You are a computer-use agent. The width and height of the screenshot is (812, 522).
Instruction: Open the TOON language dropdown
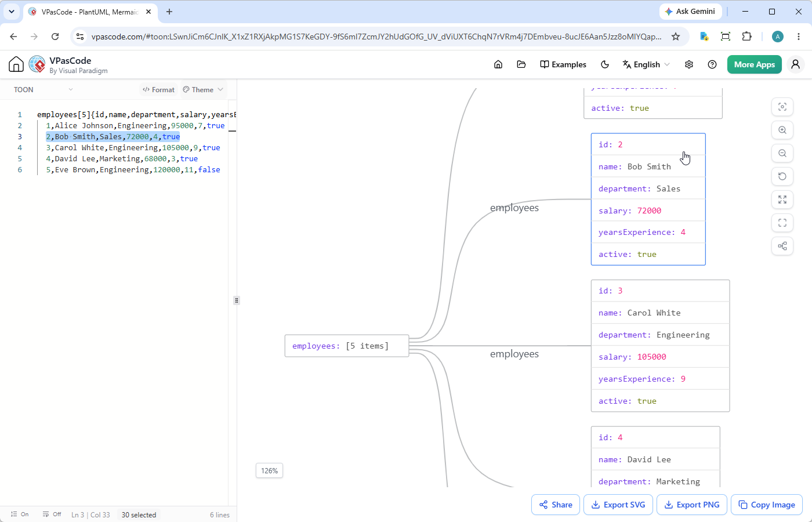(x=43, y=89)
